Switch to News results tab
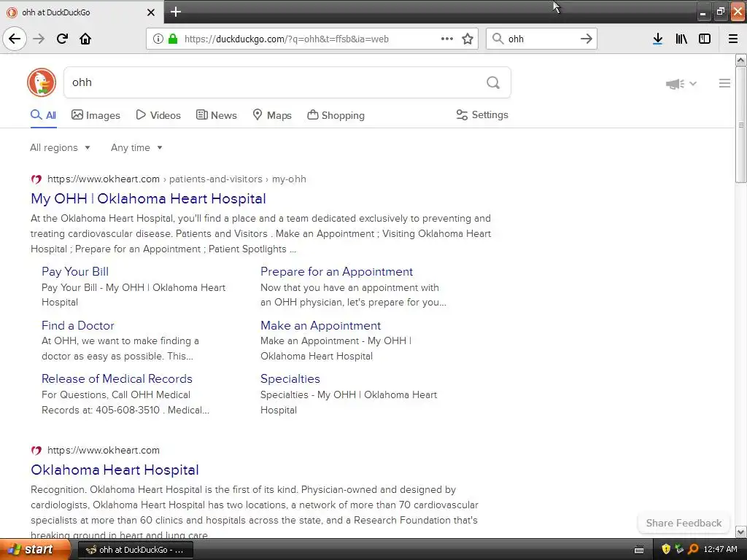The height and width of the screenshot is (560, 747). tap(216, 115)
